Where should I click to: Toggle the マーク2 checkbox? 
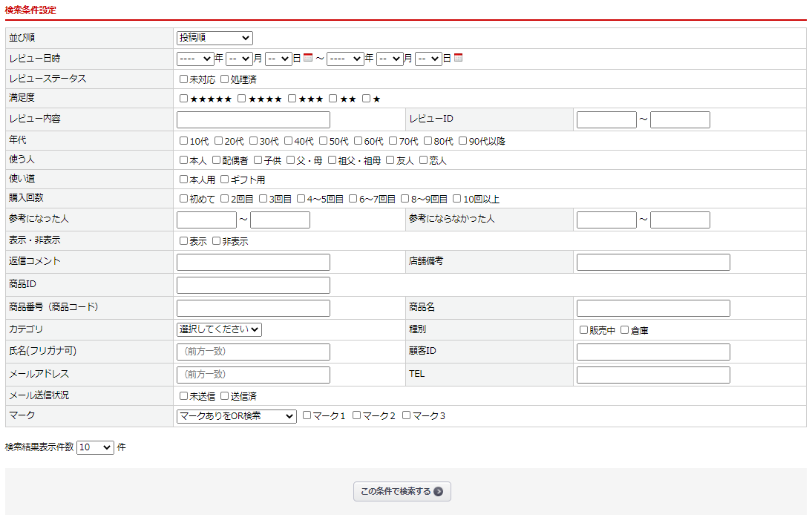357,415
